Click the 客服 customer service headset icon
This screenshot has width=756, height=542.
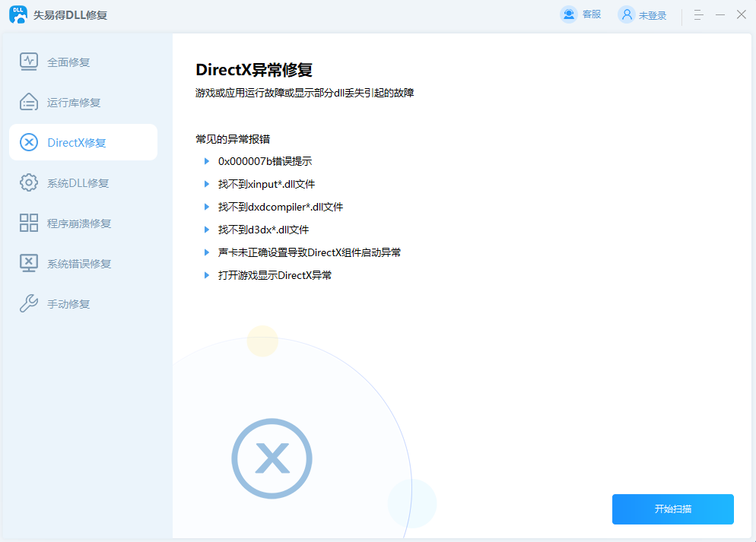pos(568,14)
